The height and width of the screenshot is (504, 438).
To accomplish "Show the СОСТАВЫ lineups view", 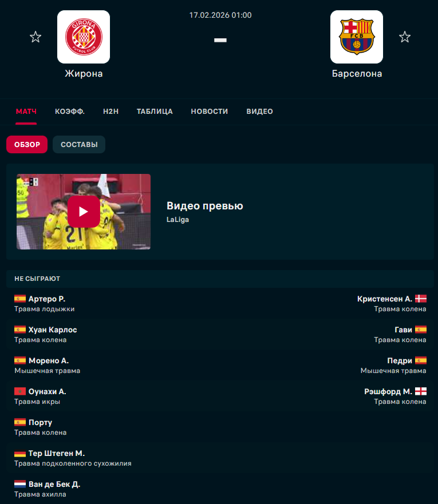I will click(79, 144).
